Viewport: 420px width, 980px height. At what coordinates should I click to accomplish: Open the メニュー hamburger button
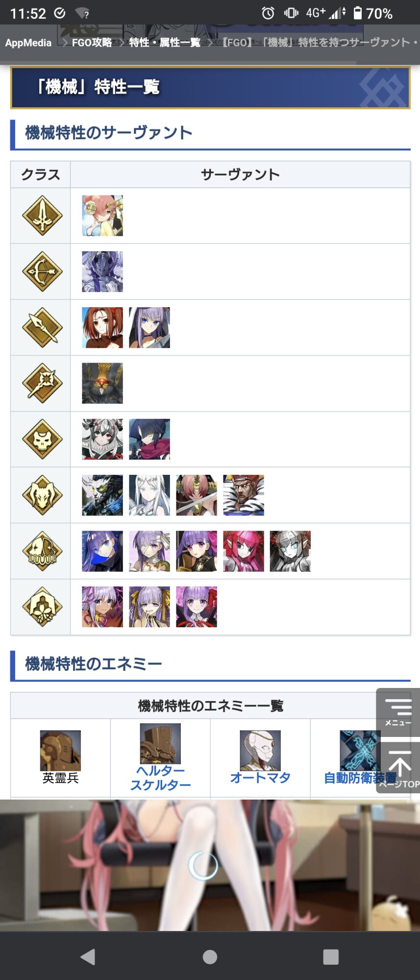pos(398,712)
